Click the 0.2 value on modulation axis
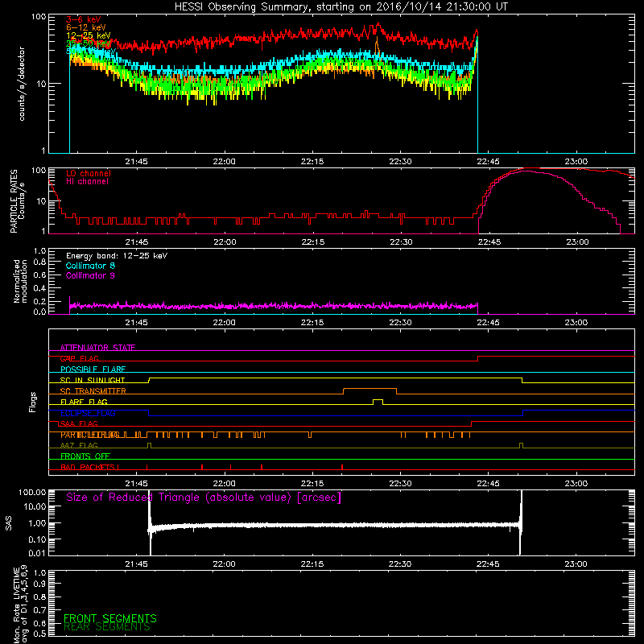This screenshot has width=644, height=644. [x=39, y=301]
